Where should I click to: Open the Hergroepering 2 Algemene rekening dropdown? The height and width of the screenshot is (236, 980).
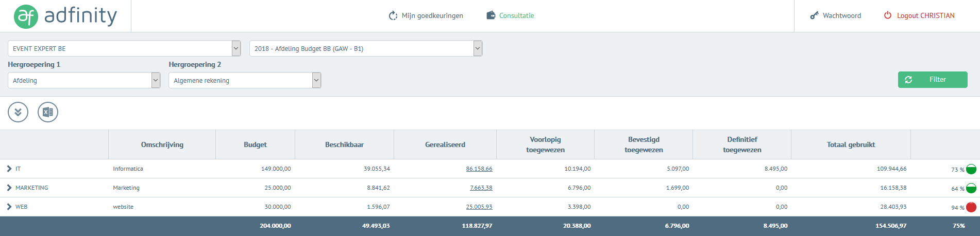245,81
